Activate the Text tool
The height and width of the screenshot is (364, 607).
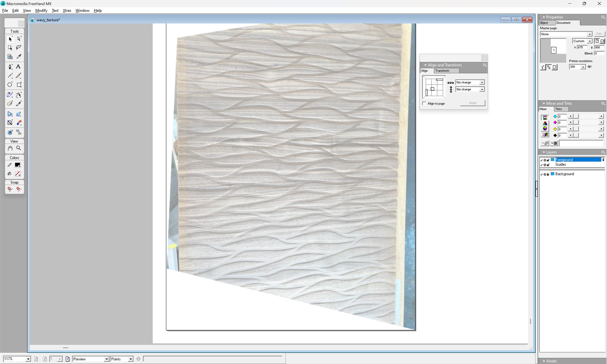(18, 67)
